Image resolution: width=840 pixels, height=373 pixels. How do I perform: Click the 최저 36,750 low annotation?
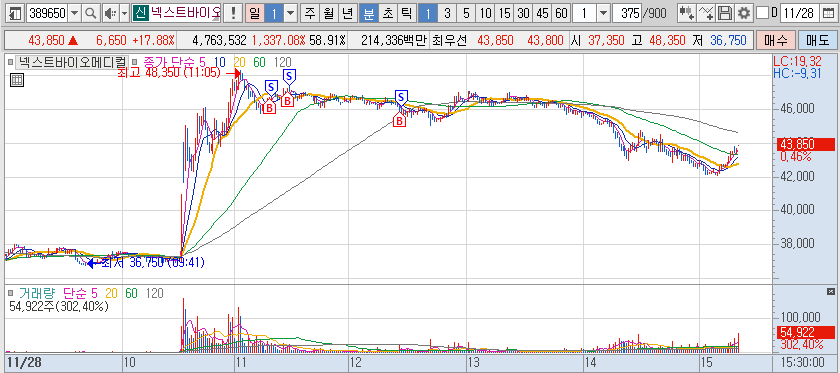(153, 263)
